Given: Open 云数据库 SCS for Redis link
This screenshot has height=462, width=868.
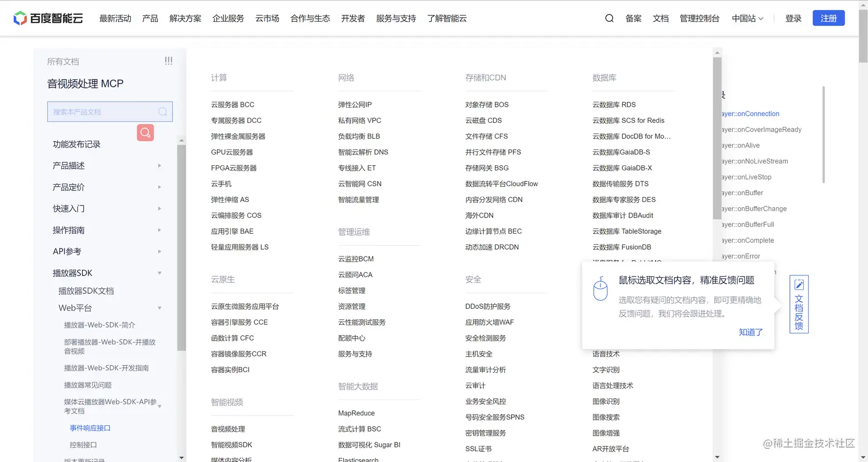Looking at the screenshot, I should click(629, 121).
